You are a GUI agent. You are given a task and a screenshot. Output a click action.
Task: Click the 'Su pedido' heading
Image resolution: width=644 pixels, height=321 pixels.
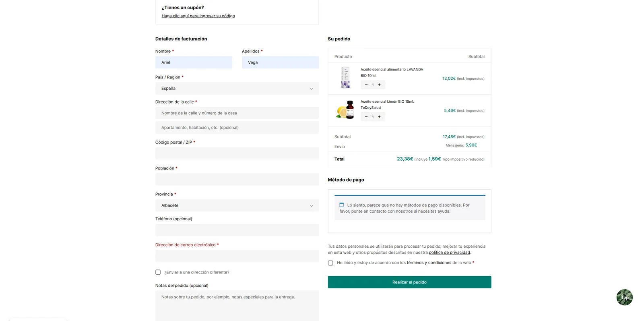tap(339, 39)
